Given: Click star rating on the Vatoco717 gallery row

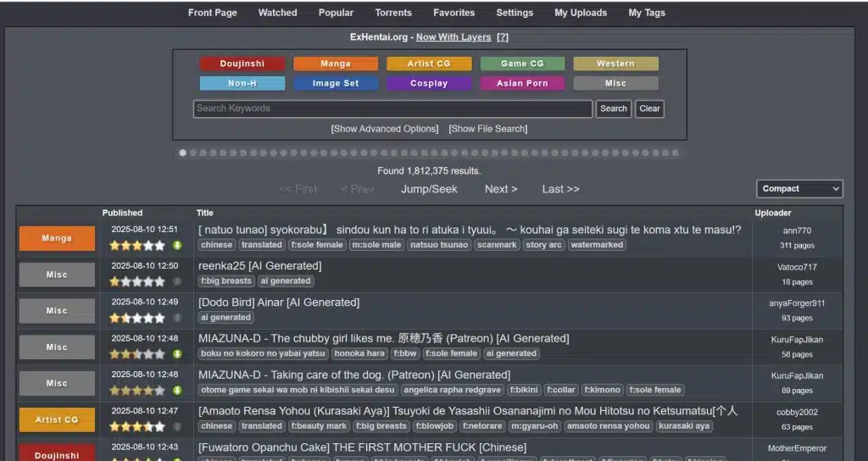Looking at the screenshot, I should coord(136,281).
